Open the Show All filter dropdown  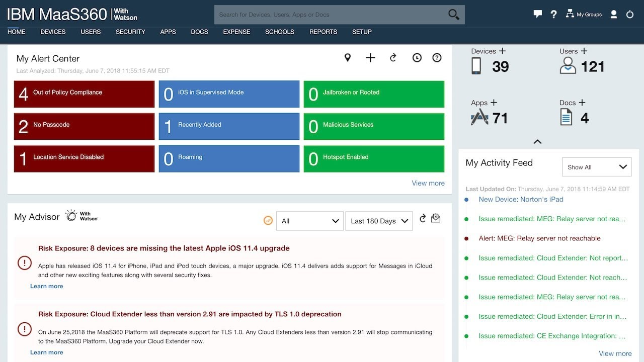[x=597, y=166]
